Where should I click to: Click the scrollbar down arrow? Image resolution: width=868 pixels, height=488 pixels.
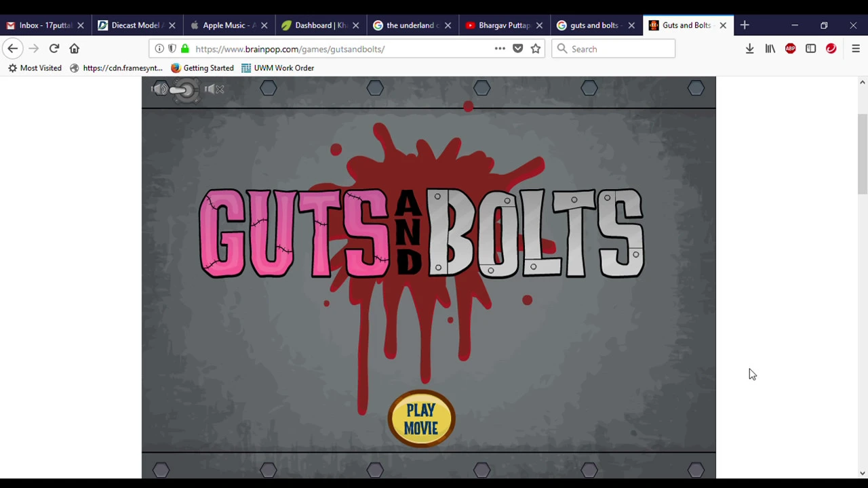[x=862, y=473]
